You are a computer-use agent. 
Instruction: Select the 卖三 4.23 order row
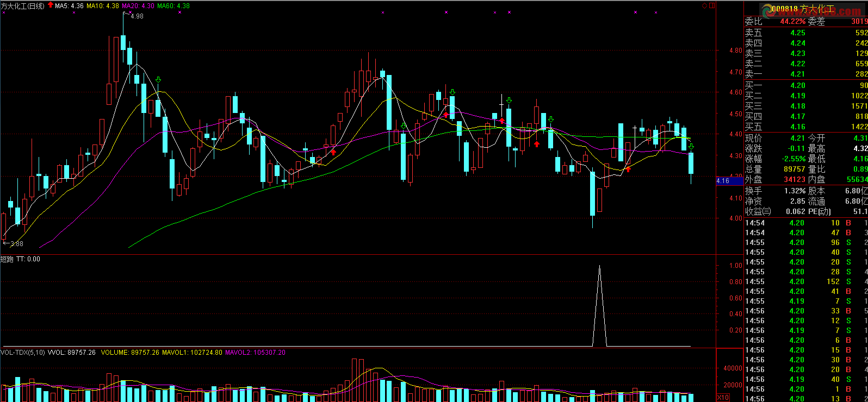pyautogui.click(x=806, y=53)
